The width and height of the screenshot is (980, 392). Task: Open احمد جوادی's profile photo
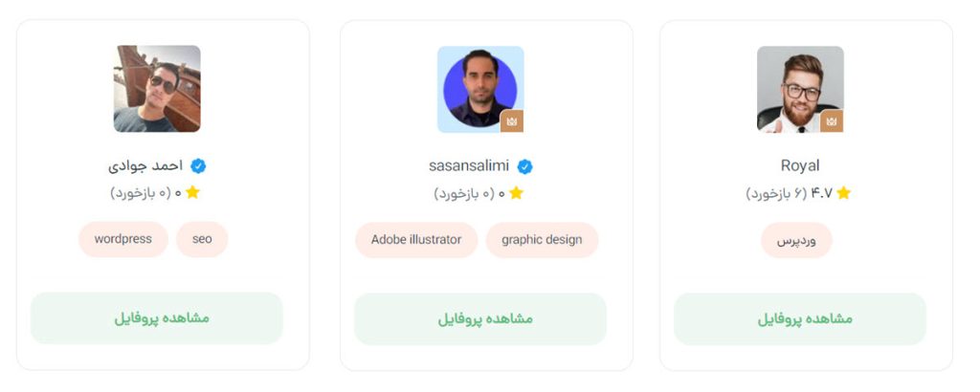point(157,88)
